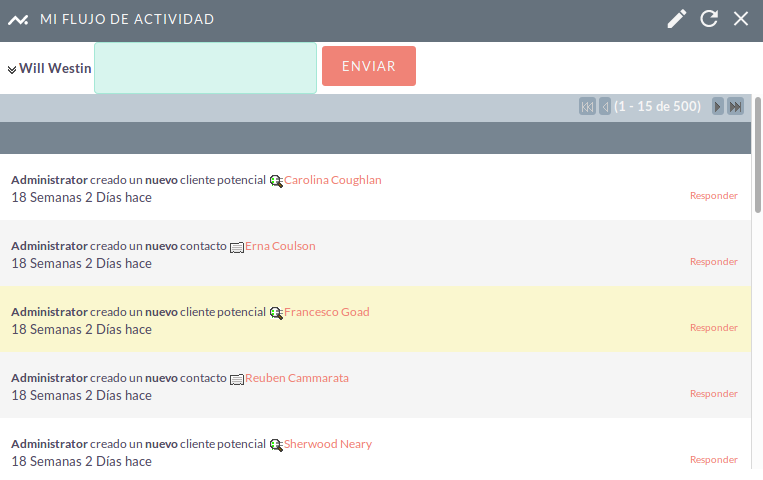The image size is (763, 480).
Task: Open the Francesco Goad lead
Action: click(x=327, y=312)
